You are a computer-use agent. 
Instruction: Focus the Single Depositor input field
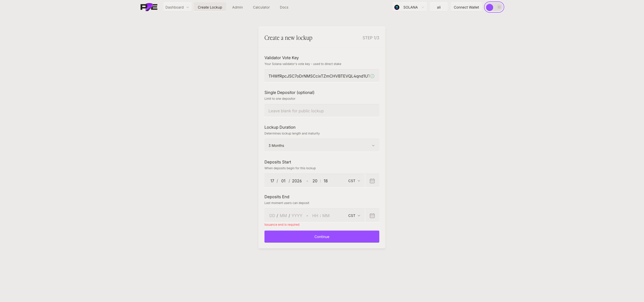click(x=321, y=111)
